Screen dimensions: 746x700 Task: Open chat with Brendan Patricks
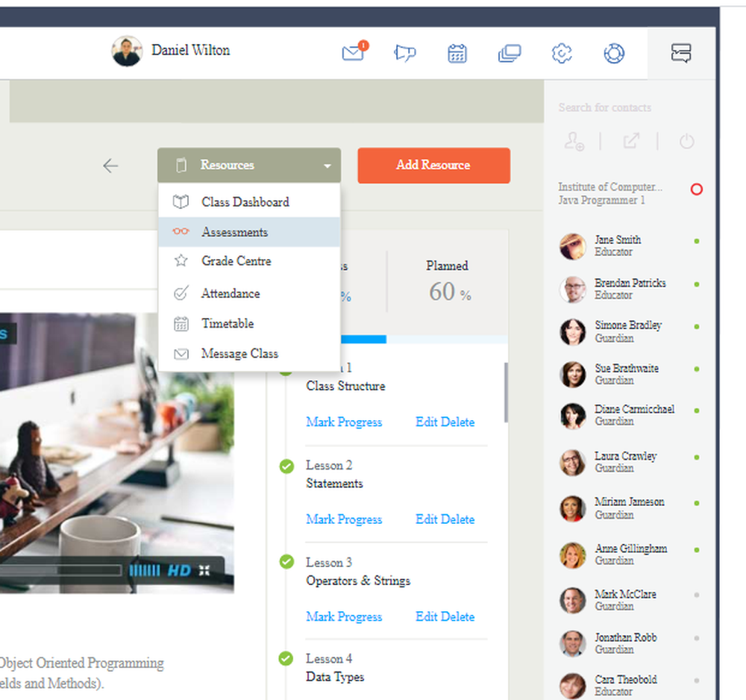(x=629, y=289)
